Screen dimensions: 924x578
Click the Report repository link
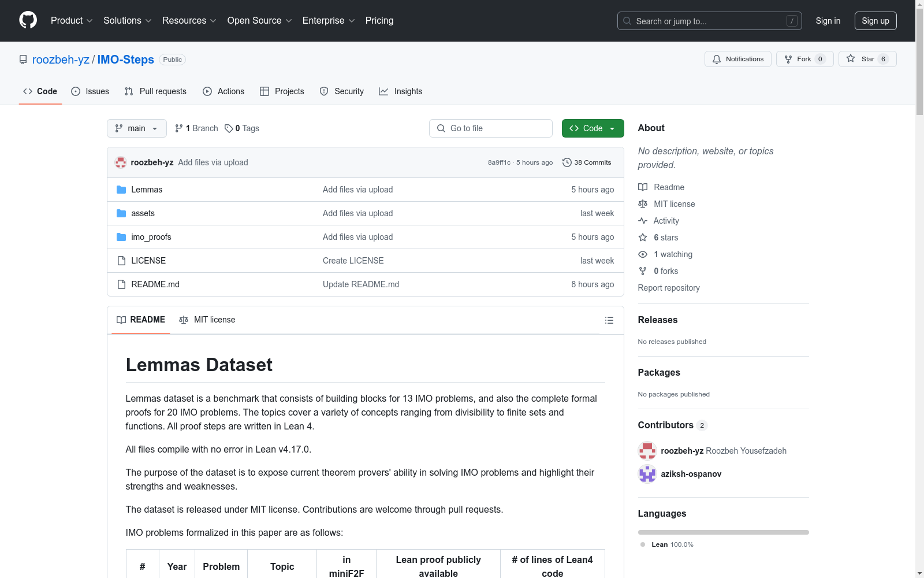[669, 288]
